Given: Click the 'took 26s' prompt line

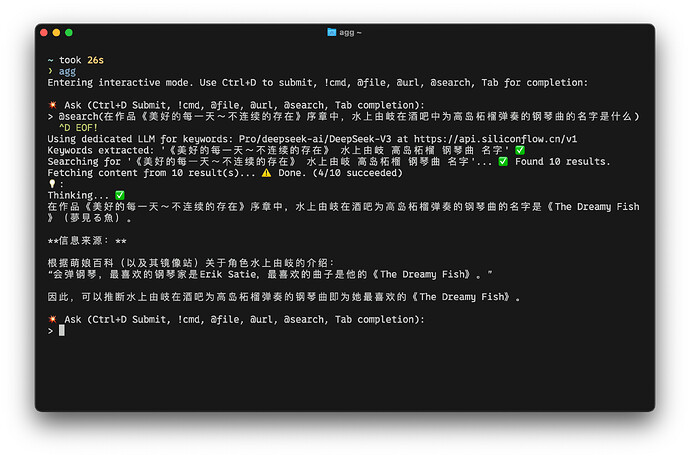Looking at the screenshot, I should pos(76,60).
